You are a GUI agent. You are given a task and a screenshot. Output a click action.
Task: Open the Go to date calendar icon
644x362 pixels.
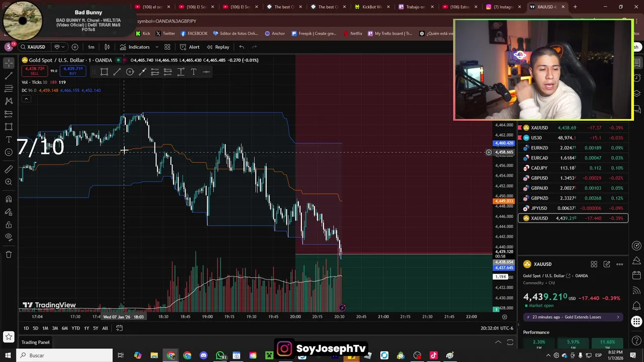[x=119, y=328]
